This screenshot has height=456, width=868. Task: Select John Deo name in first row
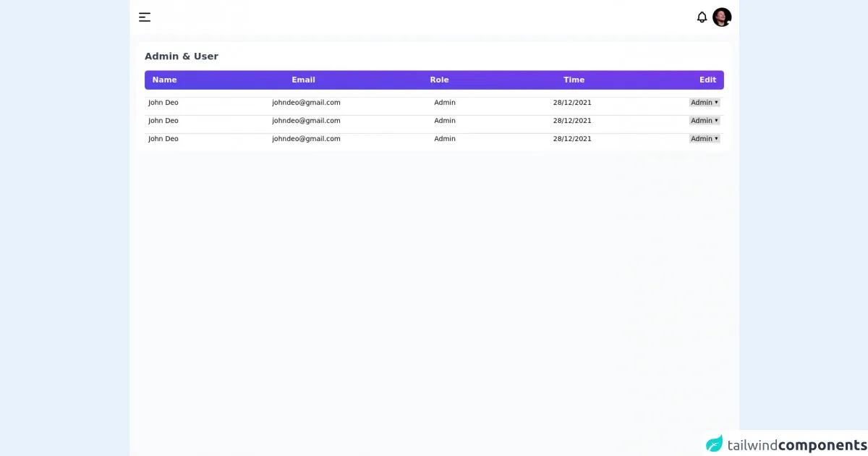coord(163,103)
